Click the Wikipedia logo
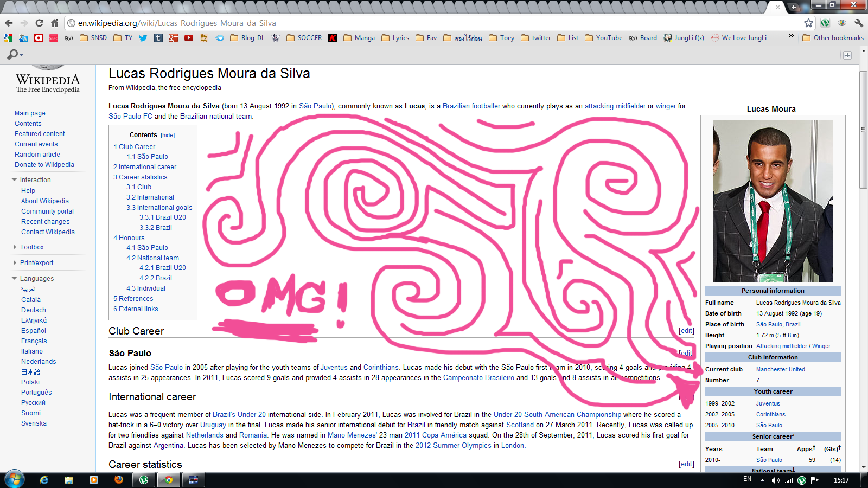Viewport: 868px width, 488px height. tap(48, 80)
